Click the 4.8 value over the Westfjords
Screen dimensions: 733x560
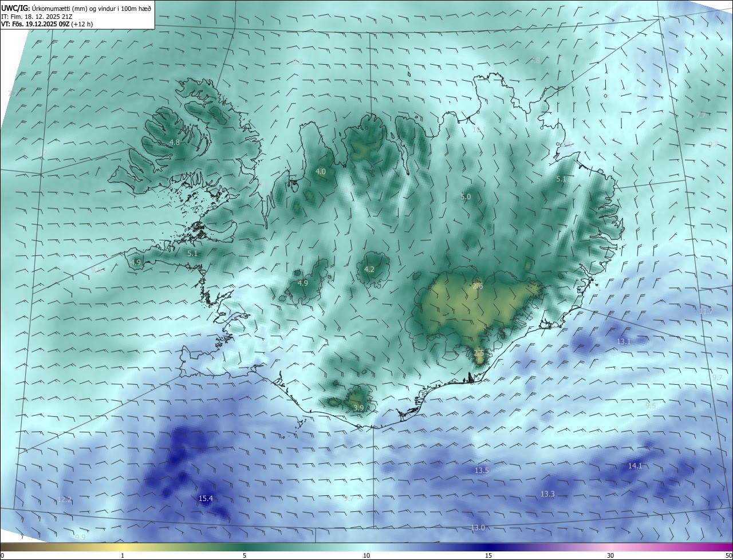(x=175, y=142)
